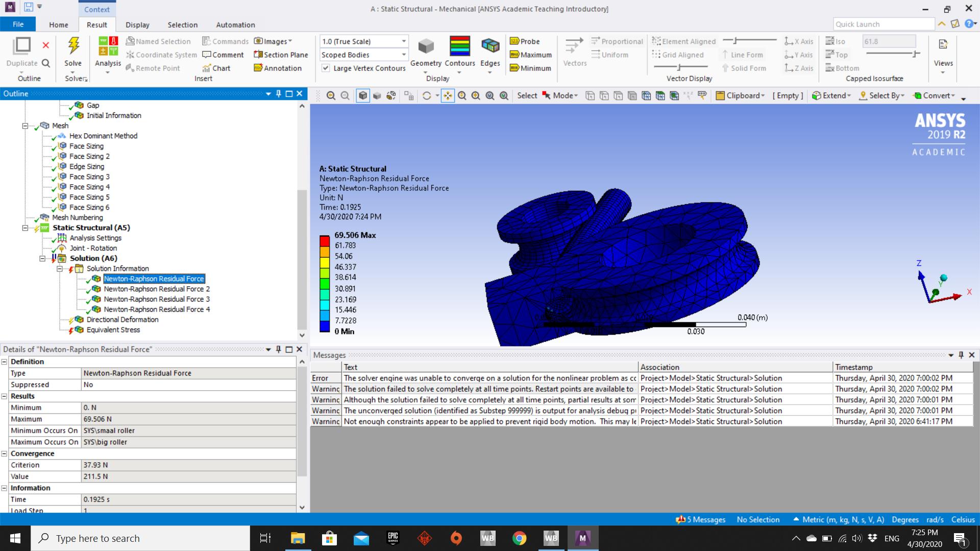Collapse the Solution (A6) node
The height and width of the screenshot is (551, 980).
[x=42, y=259]
